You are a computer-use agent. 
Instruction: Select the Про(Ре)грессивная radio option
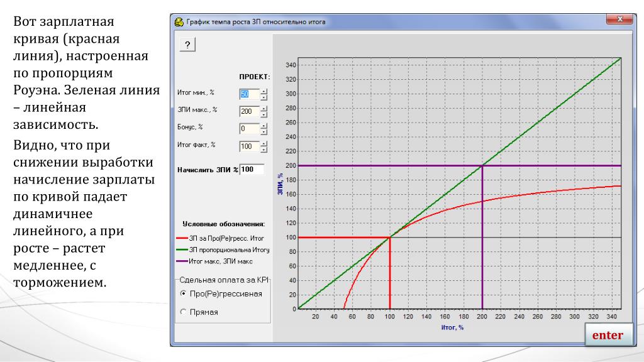point(184,293)
